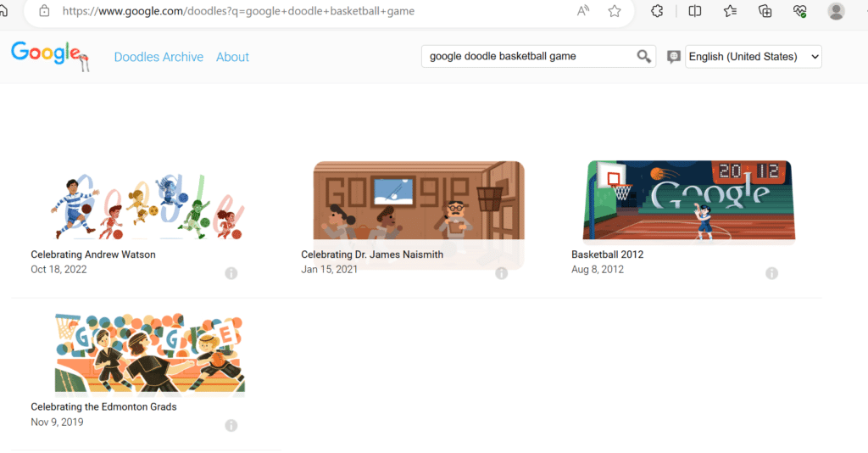
Task: Open the feedback speech bubble icon
Action: [673, 57]
